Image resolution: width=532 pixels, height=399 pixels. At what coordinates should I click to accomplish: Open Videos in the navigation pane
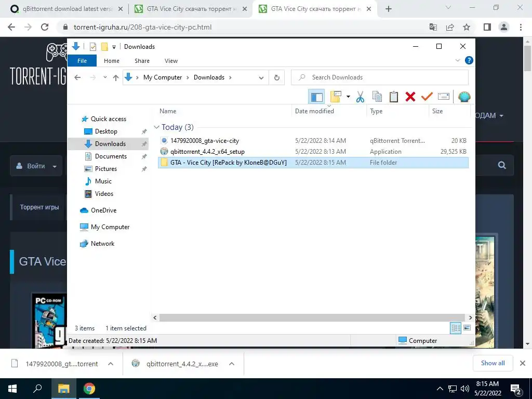click(x=104, y=194)
